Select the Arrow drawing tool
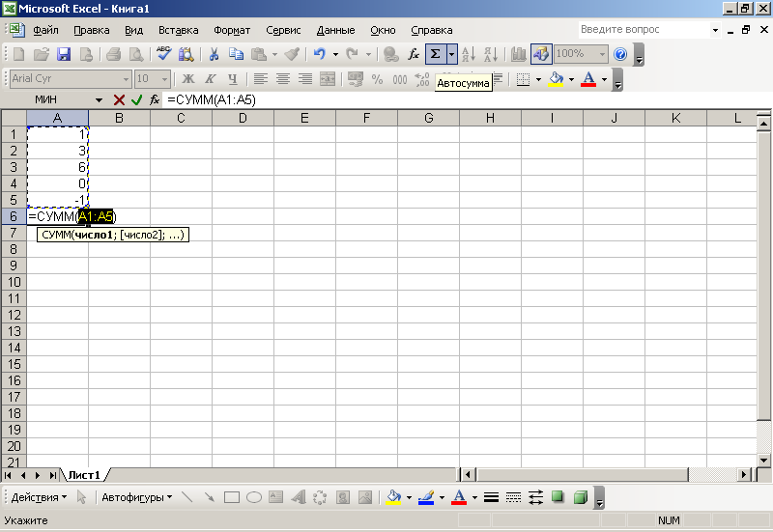The height and width of the screenshot is (532, 773). (x=209, y=497)
